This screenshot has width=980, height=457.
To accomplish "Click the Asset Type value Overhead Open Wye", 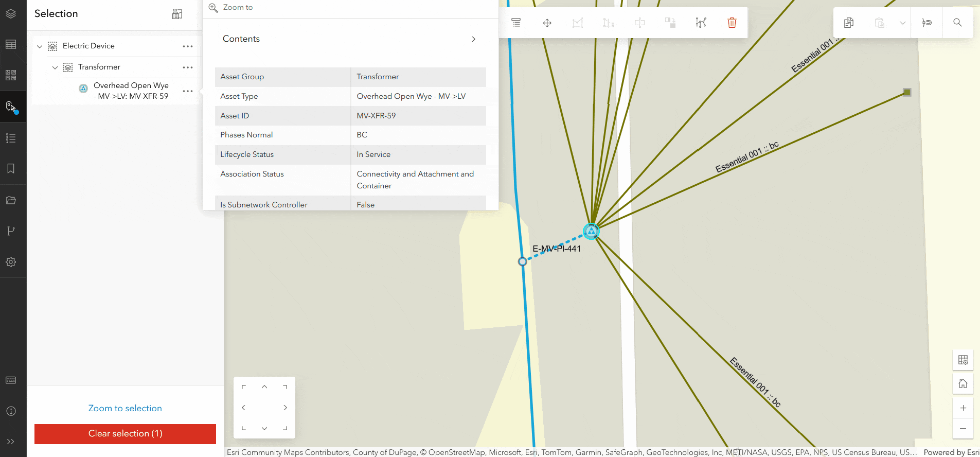I will pos(411,96).
